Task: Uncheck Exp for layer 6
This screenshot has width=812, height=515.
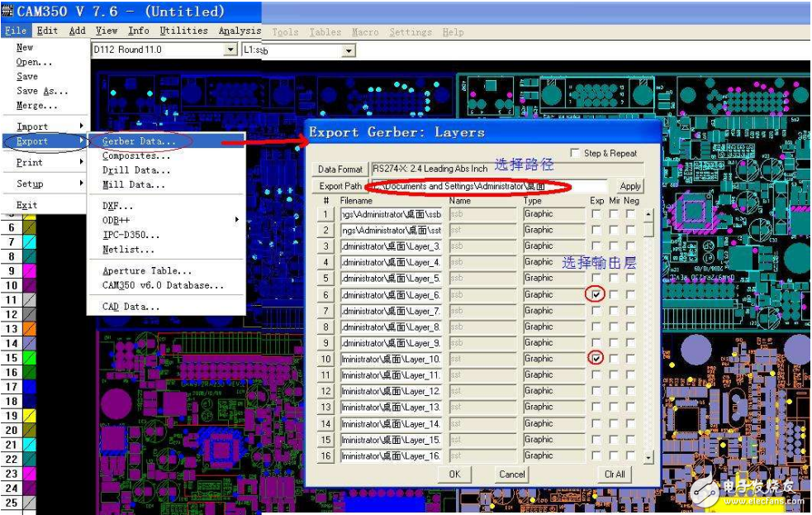Action: click(x=596, y=294)
